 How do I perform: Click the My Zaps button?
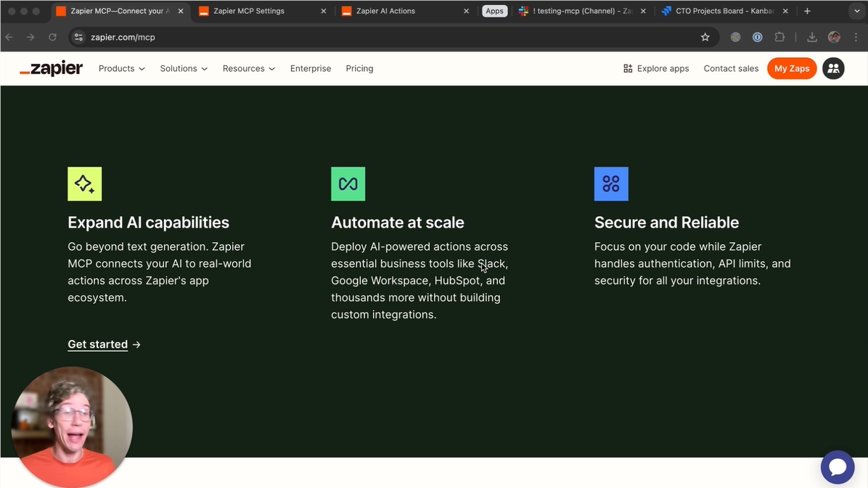point(791,68)
